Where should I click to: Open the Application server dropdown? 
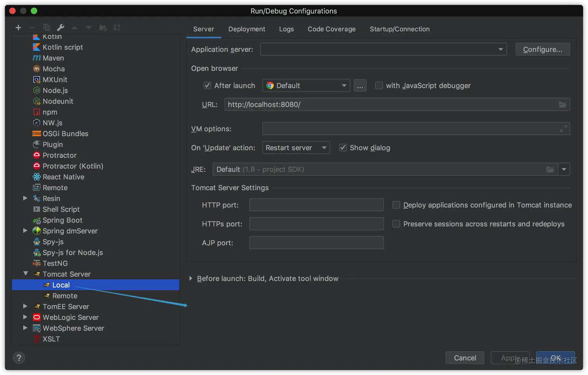[x=383, y=49]
